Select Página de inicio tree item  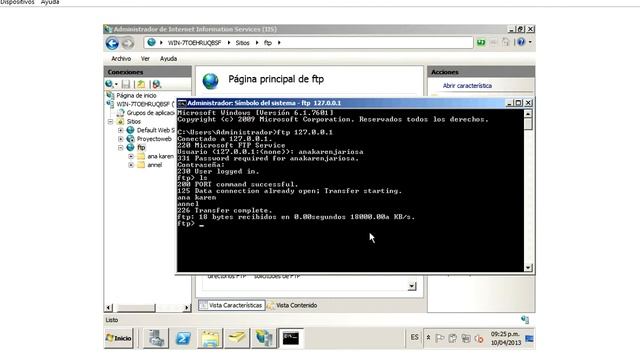click(136, 96)
